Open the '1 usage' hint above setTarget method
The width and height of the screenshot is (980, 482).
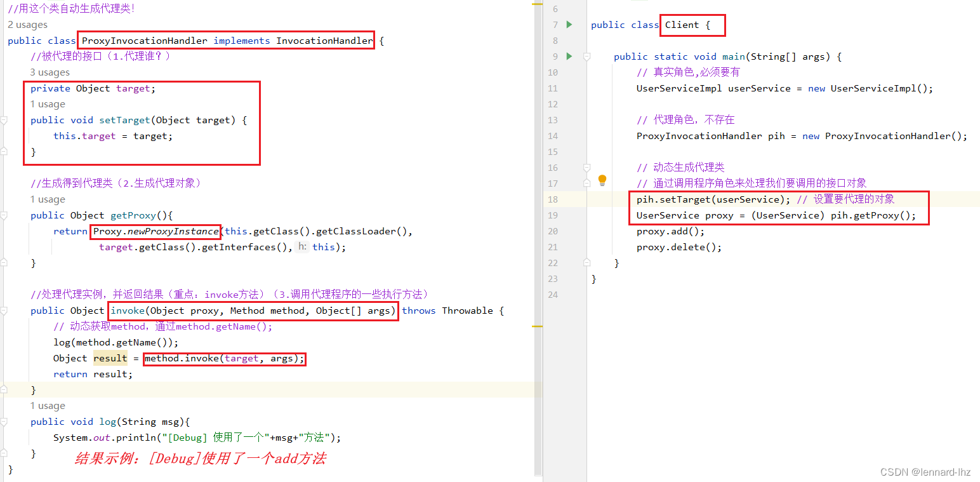pos(48,104)
